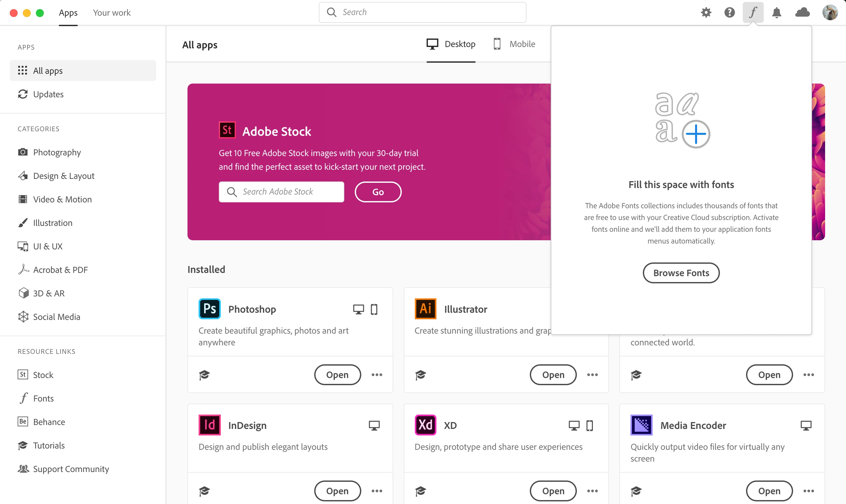
Task: Open Illustrator with its Open button
Action: pos(553,375)
